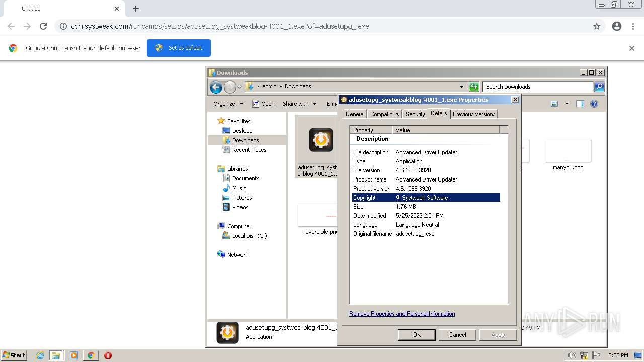
Task: Select the Date modified row
Action: 426,216
